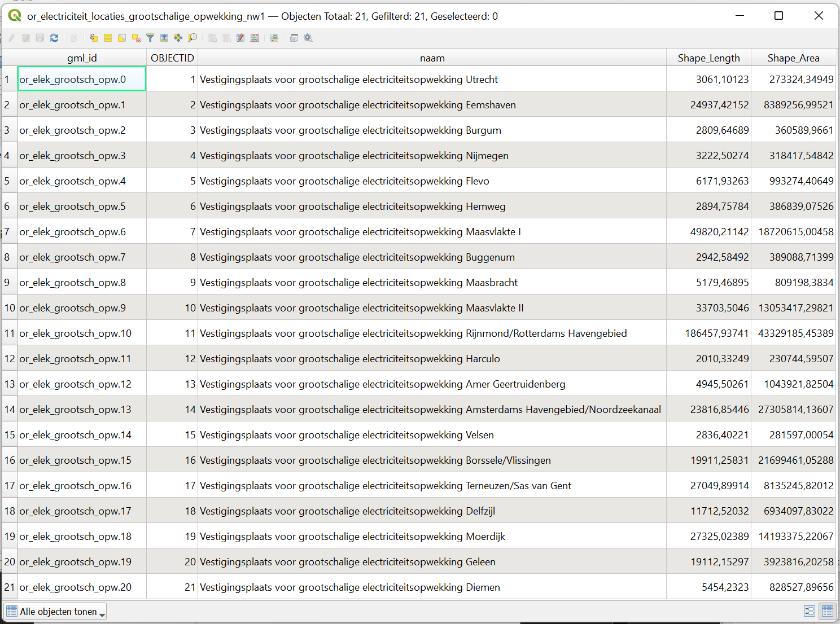
Task: Click Shape_Area value 27305814,13607
Action: pyautogui.click(x=793, y=409)
